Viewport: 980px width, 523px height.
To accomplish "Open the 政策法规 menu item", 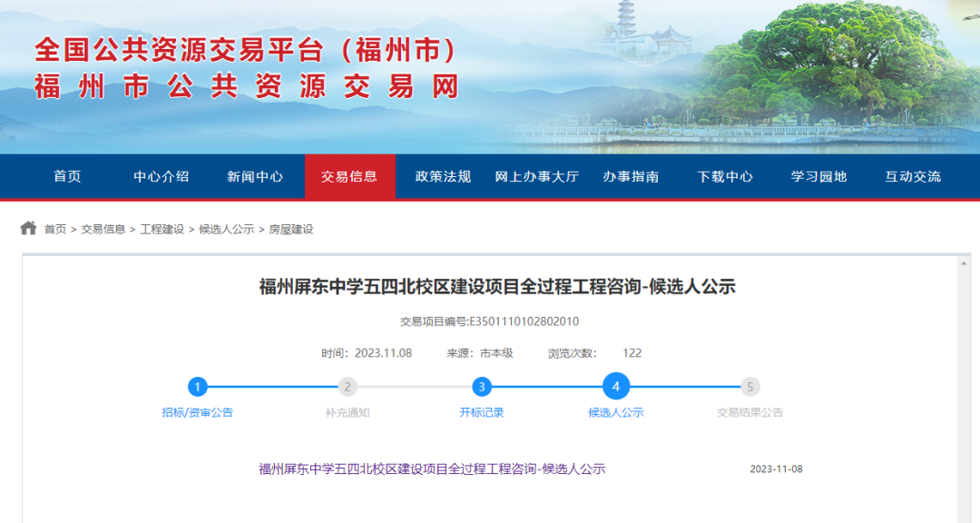I will tap(440, 177).
